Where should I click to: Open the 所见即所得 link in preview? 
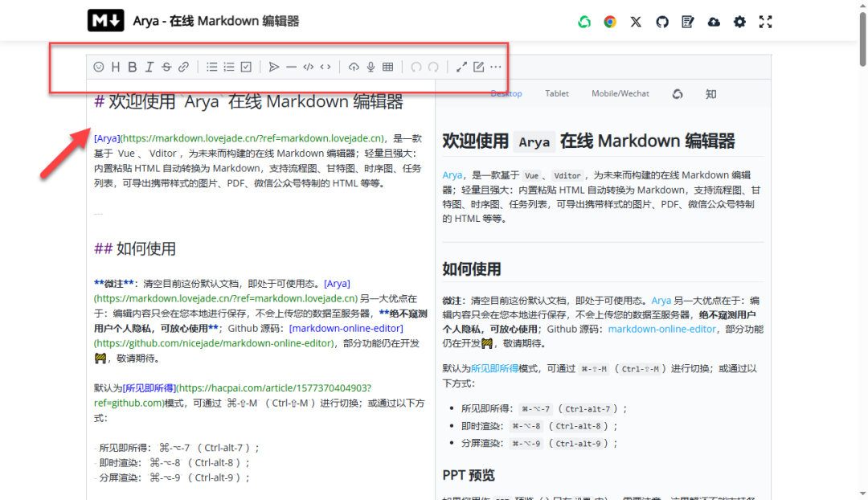pyautogui.click(x=495, y=368)
